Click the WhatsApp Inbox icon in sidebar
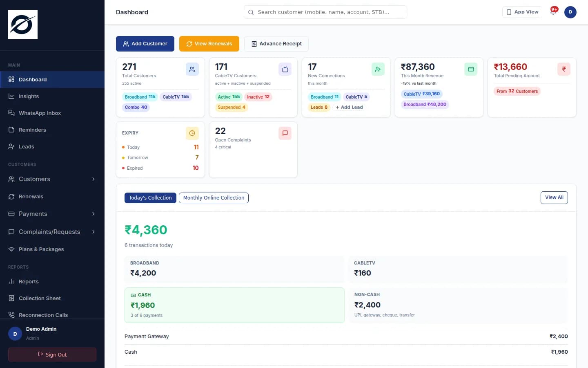 pos(11,113)
